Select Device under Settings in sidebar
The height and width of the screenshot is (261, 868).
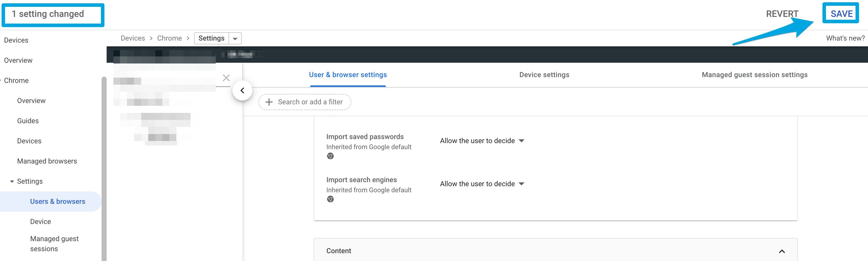(x=40, y=222)
